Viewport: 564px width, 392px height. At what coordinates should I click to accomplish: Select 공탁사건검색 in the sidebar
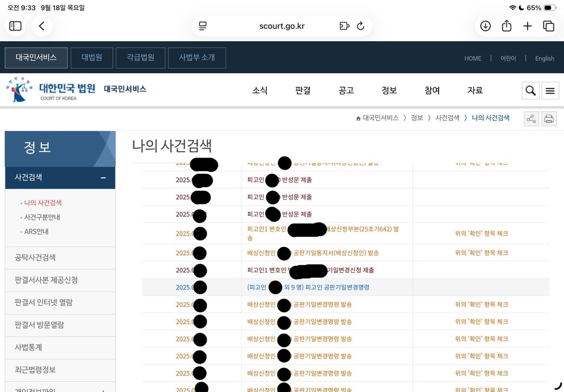point(35,258)
